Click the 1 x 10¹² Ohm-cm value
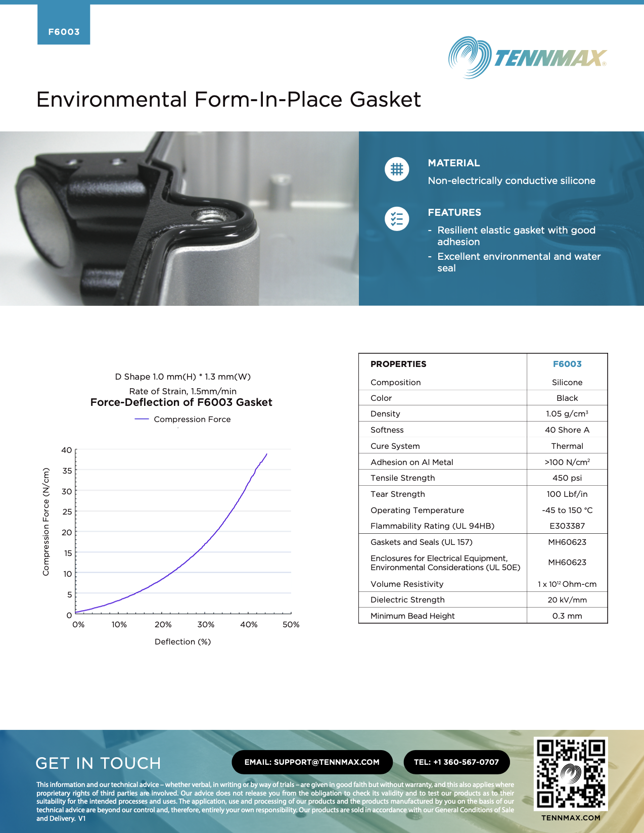 (x=567, y=584)
